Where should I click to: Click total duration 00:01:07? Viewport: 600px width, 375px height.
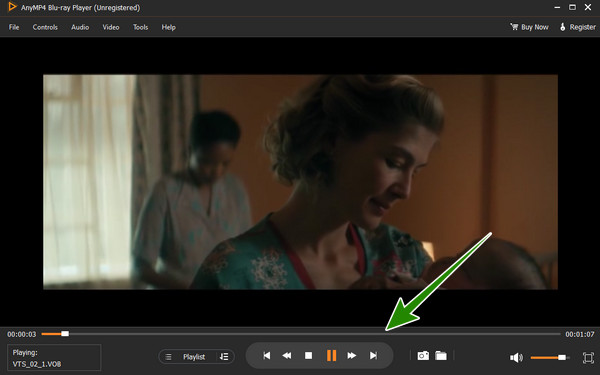tap(580, 334)
